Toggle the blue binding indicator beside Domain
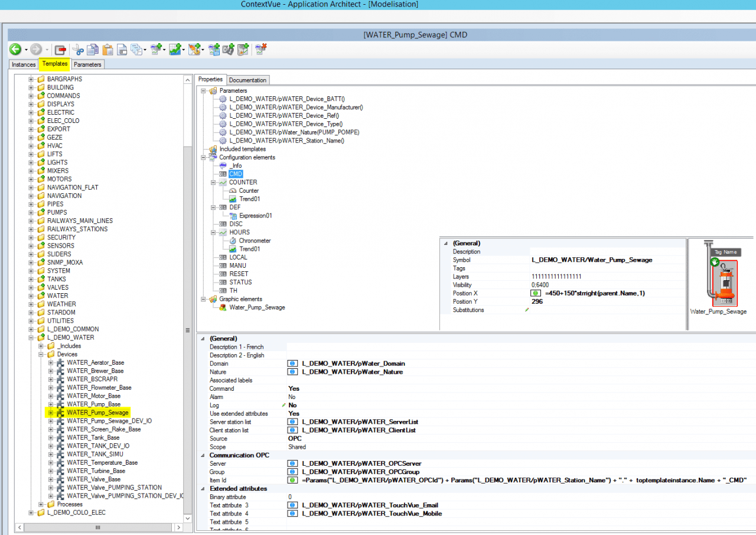The image size is (756, 535). click(292, 364)
